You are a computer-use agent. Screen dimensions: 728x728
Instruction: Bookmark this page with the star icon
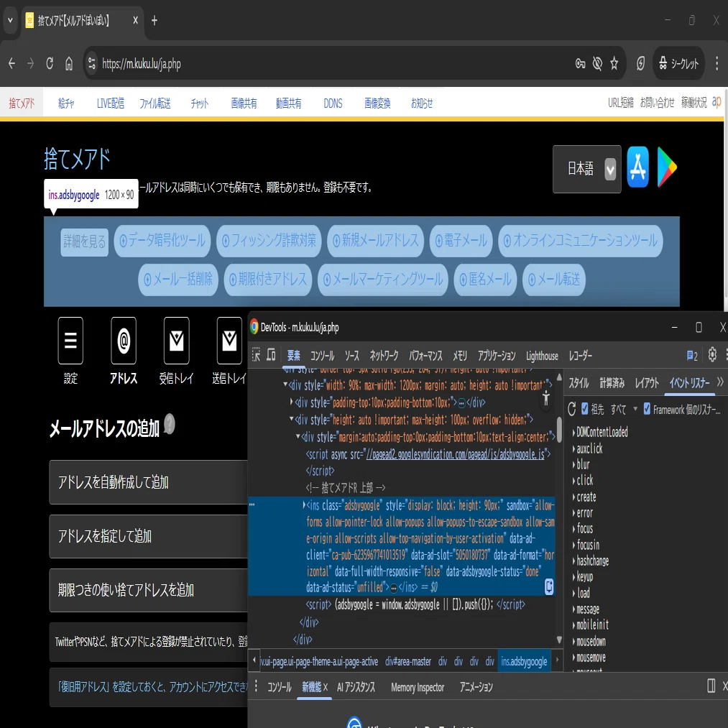click(x=614, y=64)
